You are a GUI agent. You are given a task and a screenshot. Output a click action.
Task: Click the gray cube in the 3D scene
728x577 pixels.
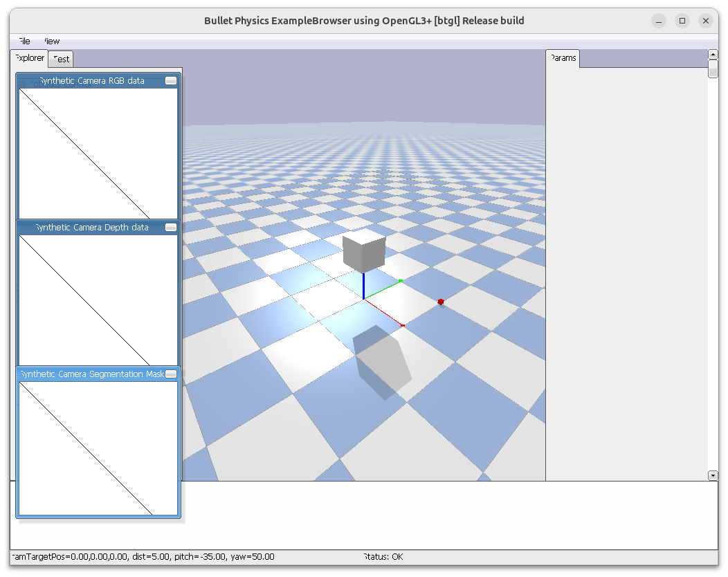pos(363,251)
